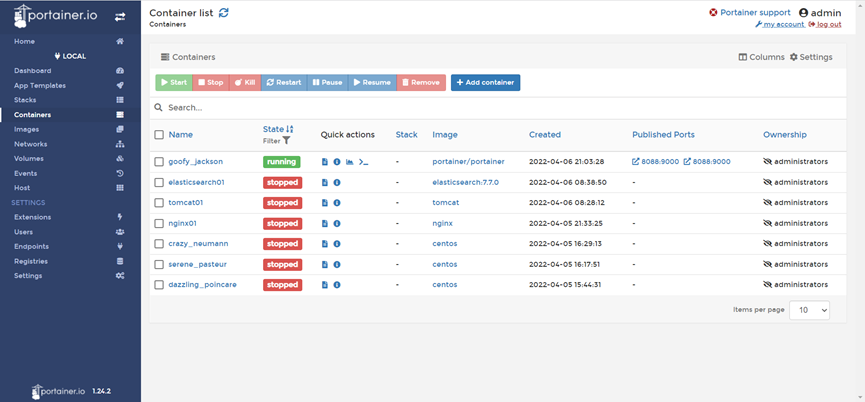This screenshot has width=865, height=402.
Task: Click the Add container button
Action: click(x=485, y=83)
